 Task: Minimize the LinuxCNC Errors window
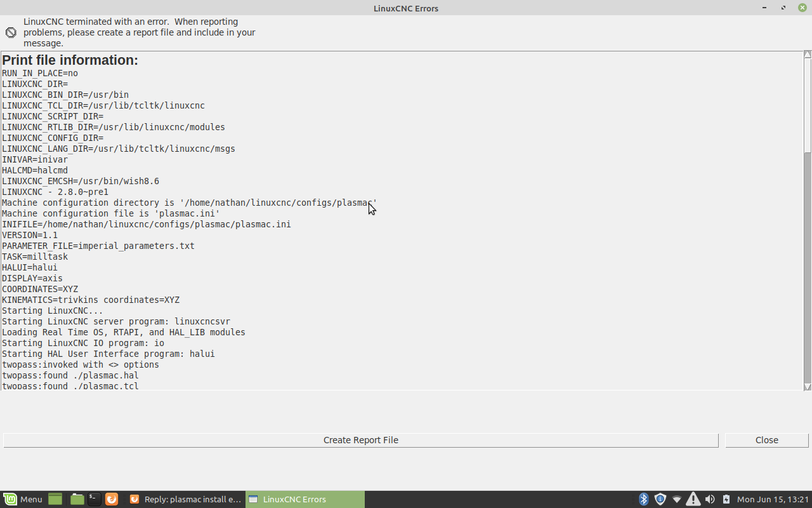tap(765, 8)
